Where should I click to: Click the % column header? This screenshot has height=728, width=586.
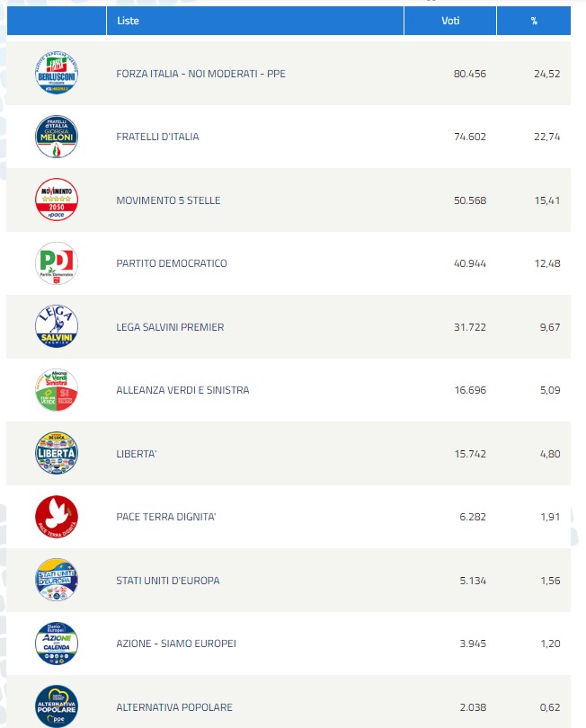pyautogui.click(x=534, y=21)
